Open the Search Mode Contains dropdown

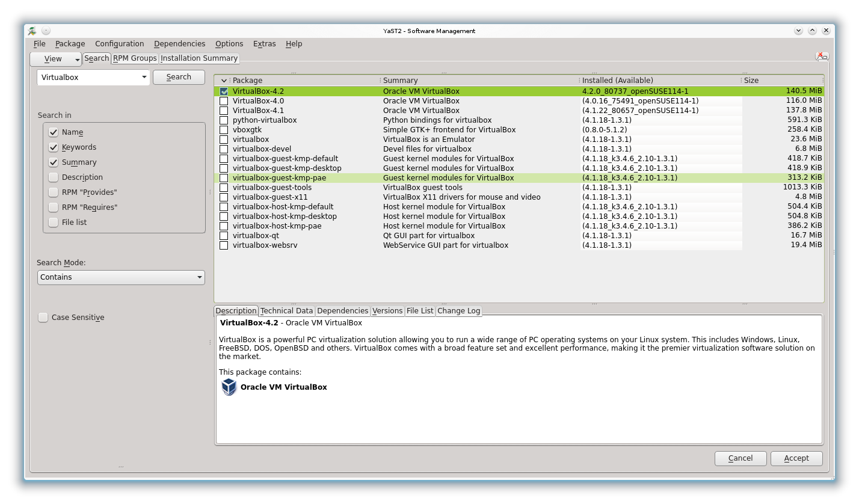coord(121,277)
